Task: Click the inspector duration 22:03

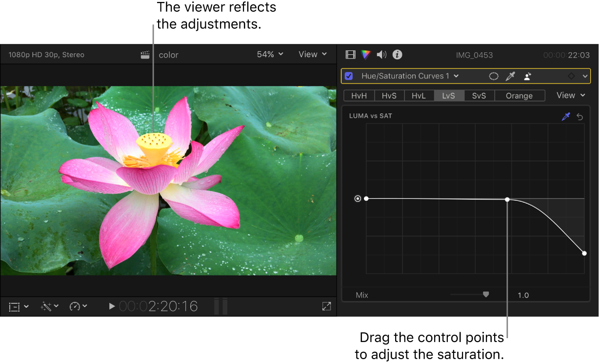Action: tap(567, 55)
